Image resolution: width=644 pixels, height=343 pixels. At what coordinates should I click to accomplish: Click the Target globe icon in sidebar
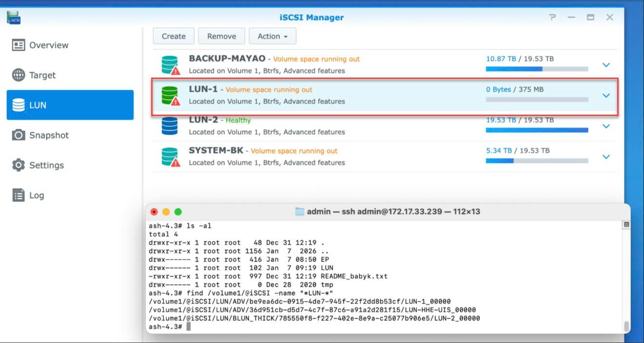19,75
